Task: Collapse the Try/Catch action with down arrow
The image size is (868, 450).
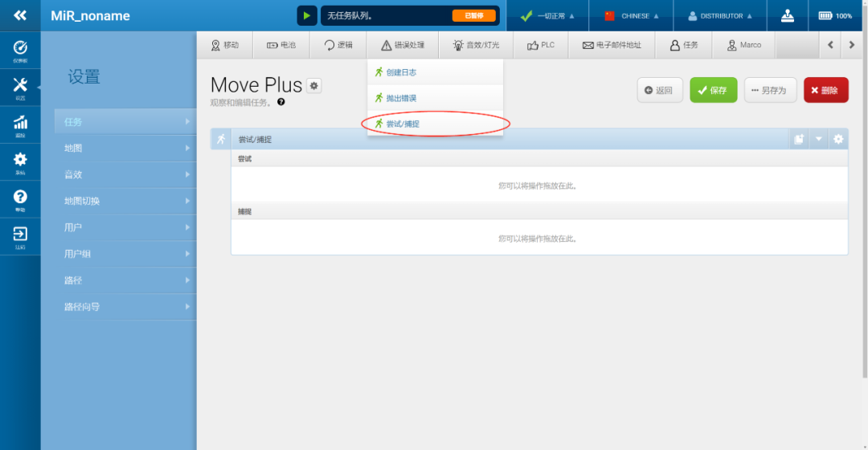Action: (x=819, y=139)
